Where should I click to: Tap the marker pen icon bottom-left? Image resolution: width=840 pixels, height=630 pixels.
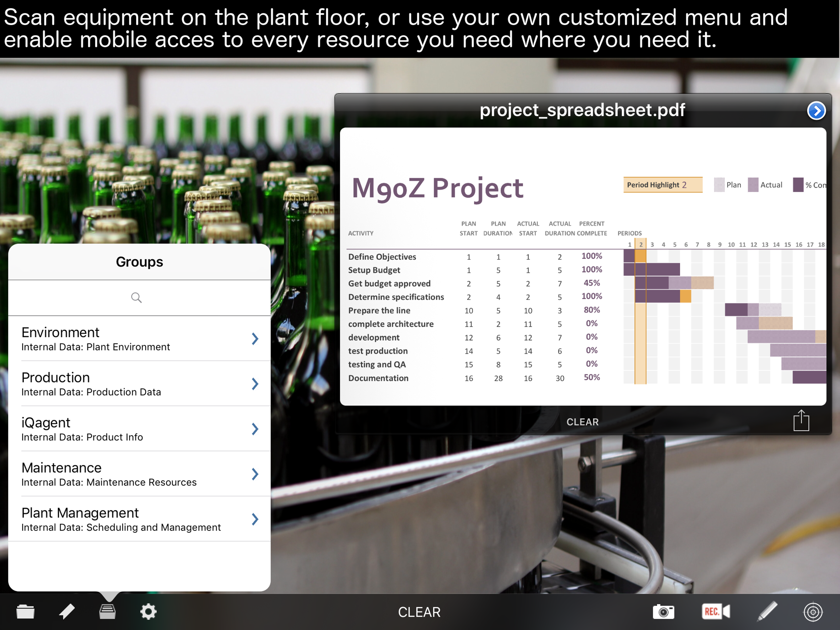pyautogui.click(x=67, y=611)
